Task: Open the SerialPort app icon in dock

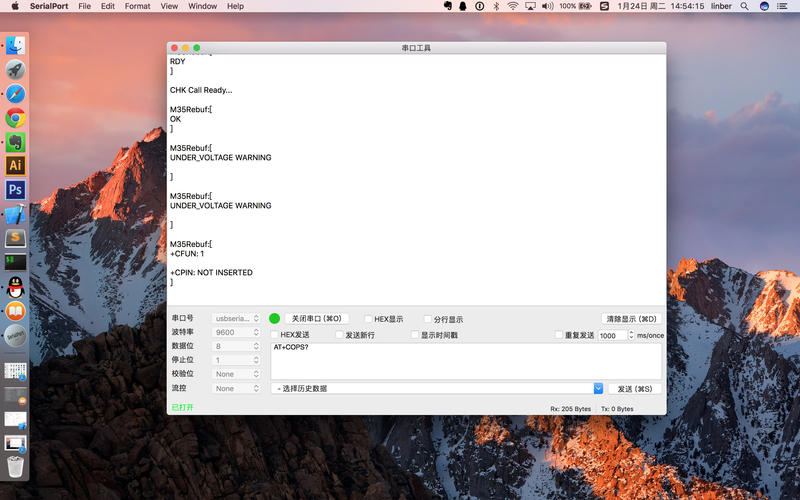Action: click(x=15, y=335)
